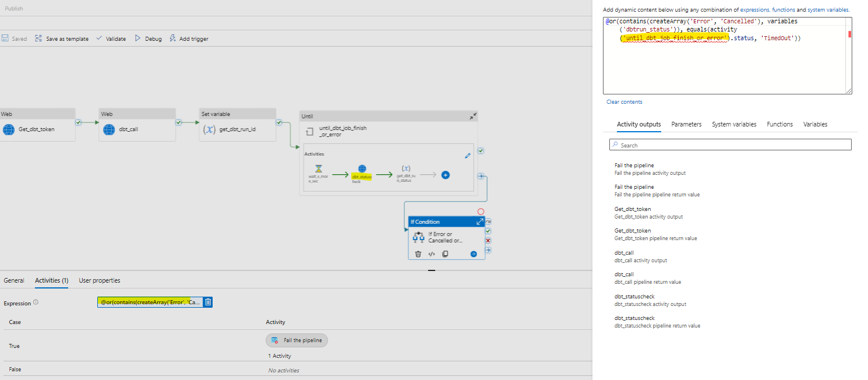Collapse the Until activity container
This screenshot has height=380, width=868.
point(473,116)
